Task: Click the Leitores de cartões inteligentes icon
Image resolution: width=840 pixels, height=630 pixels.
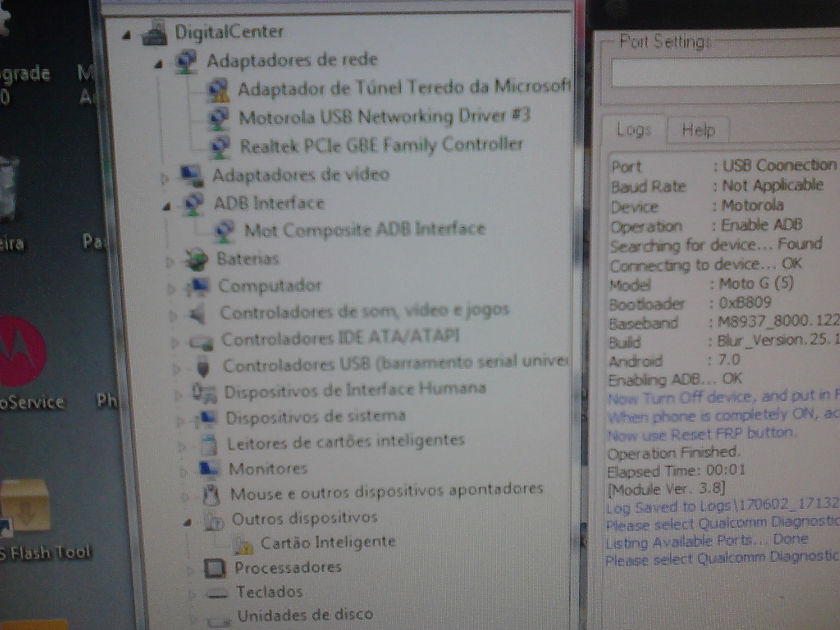Action: tap(210, 444)
